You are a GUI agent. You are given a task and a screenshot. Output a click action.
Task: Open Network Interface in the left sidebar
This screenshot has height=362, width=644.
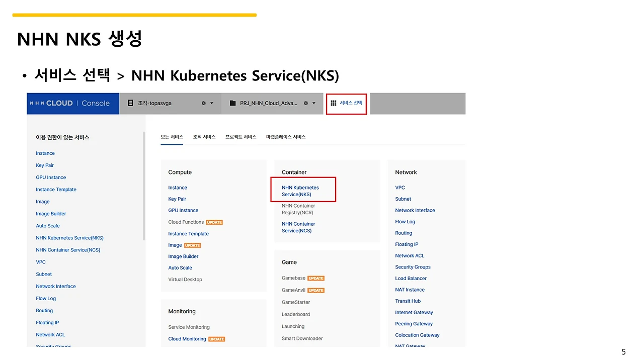tap(56, 286)
